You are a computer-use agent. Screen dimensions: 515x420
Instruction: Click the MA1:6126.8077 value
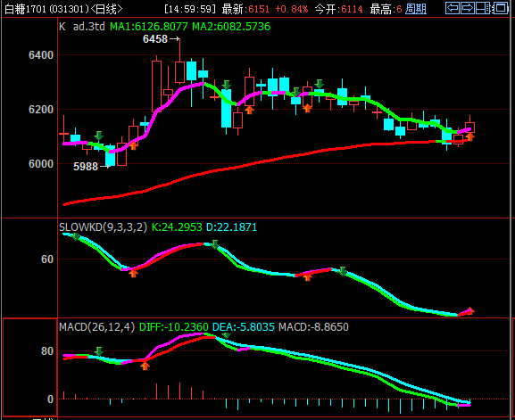(x=149, y=26)
